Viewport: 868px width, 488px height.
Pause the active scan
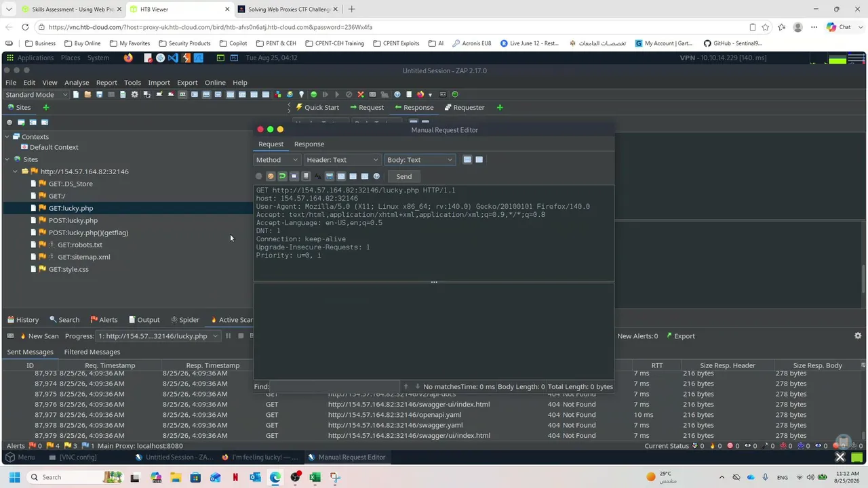pos(228,336)
